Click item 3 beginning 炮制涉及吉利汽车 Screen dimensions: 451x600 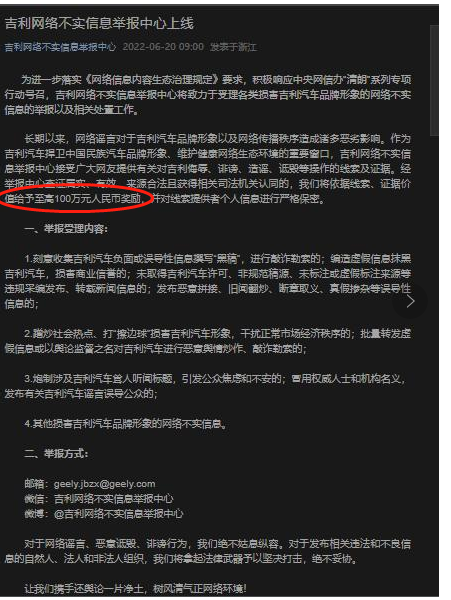[205, 386]
